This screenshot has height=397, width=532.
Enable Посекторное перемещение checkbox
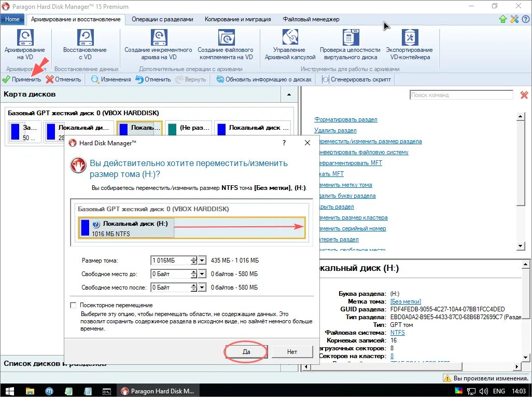click(x=73, y=305)
